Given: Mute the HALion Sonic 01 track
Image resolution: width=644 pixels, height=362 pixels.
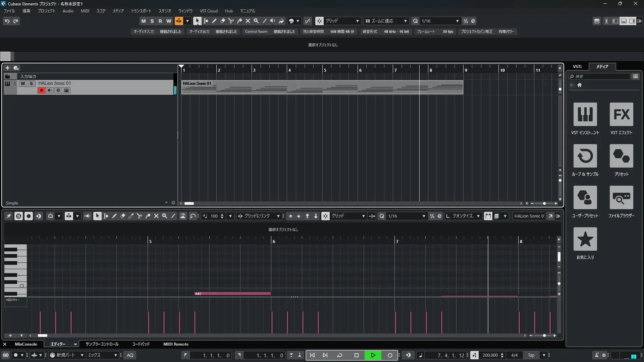Looking at the screenshot, I should 23,83.
